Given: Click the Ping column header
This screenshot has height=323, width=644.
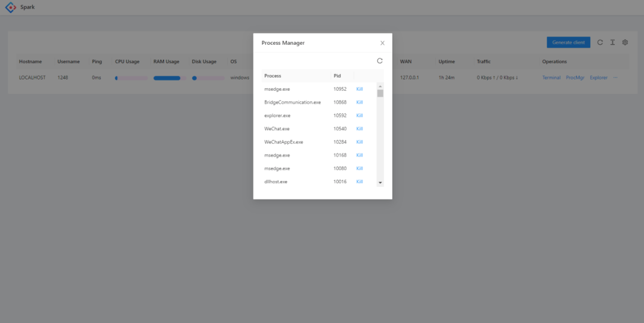Looking at the screenshot, I should [x=97, y=61].
